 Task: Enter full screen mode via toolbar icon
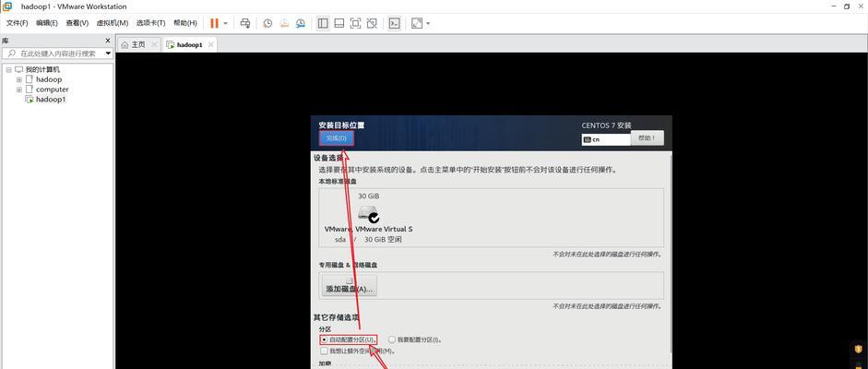[x=355, y=23]
